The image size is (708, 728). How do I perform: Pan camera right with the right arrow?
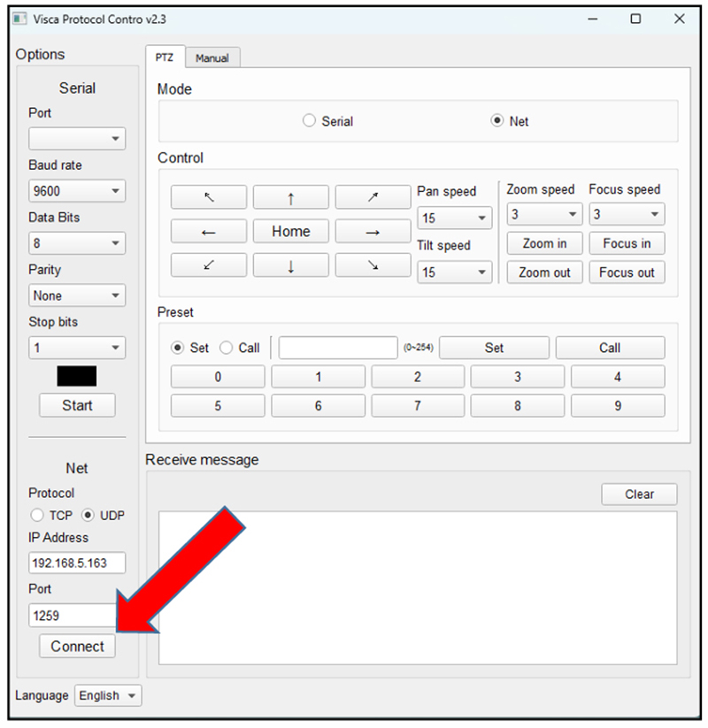(373, 231)
